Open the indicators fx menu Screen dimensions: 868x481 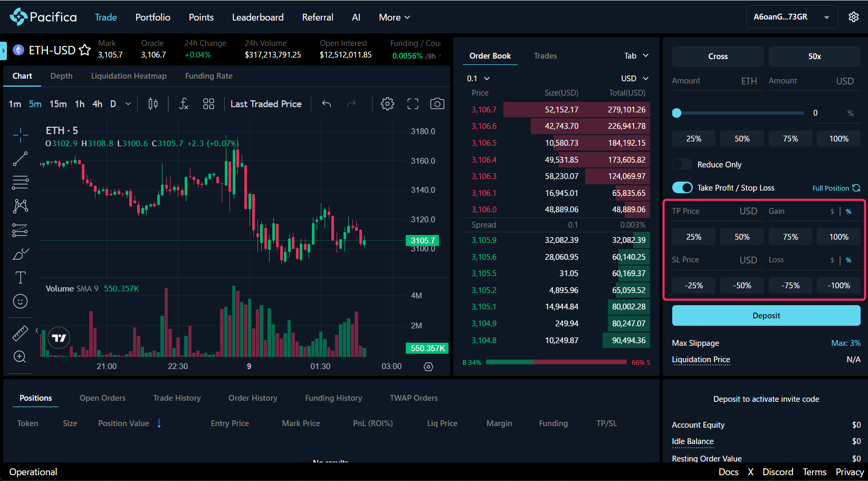pyautogui.click(x=183, y=104)
